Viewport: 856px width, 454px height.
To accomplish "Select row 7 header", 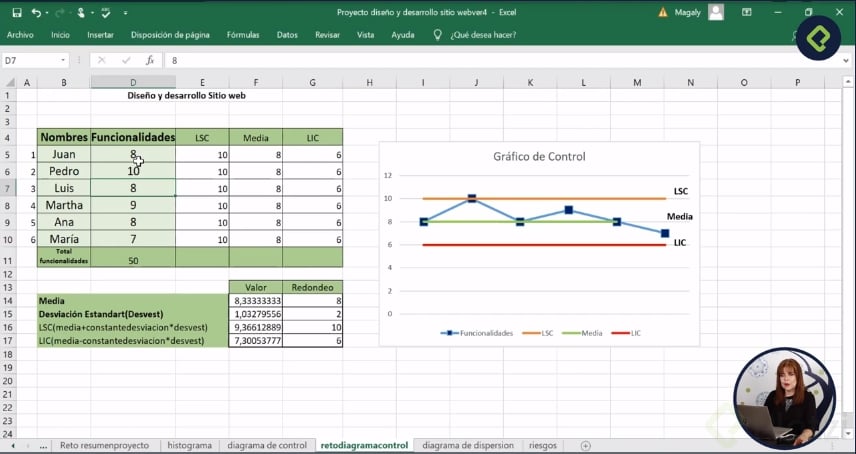I will [8, 188].
